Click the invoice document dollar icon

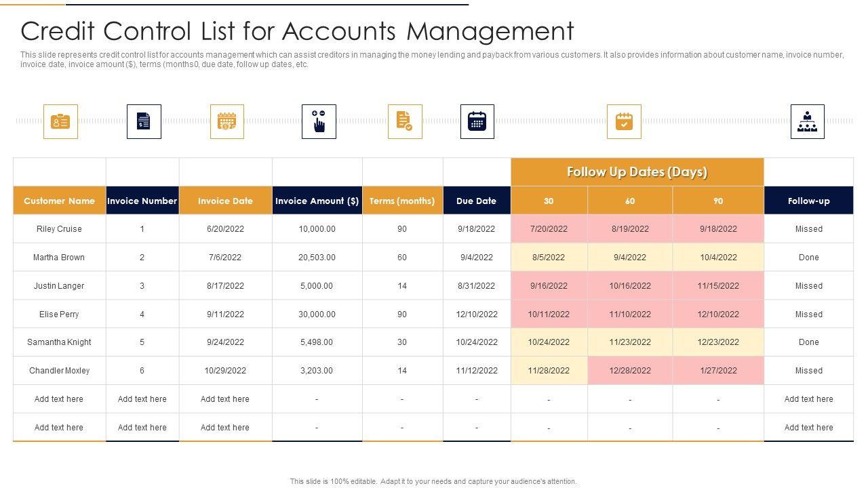click(x=144, y=121)
